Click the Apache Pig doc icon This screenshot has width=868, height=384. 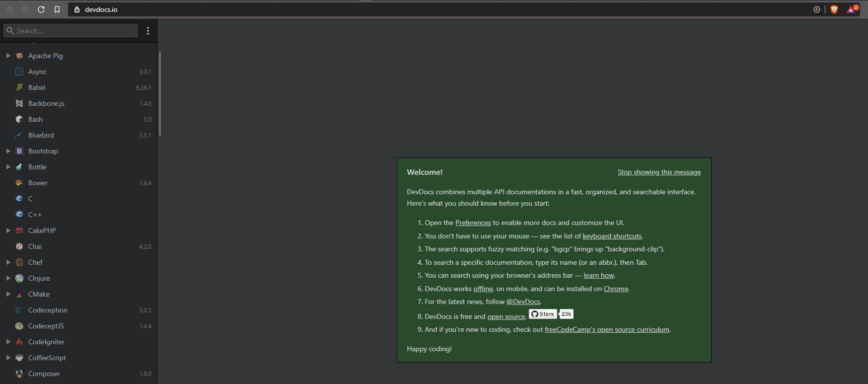[x=19, y=56]
